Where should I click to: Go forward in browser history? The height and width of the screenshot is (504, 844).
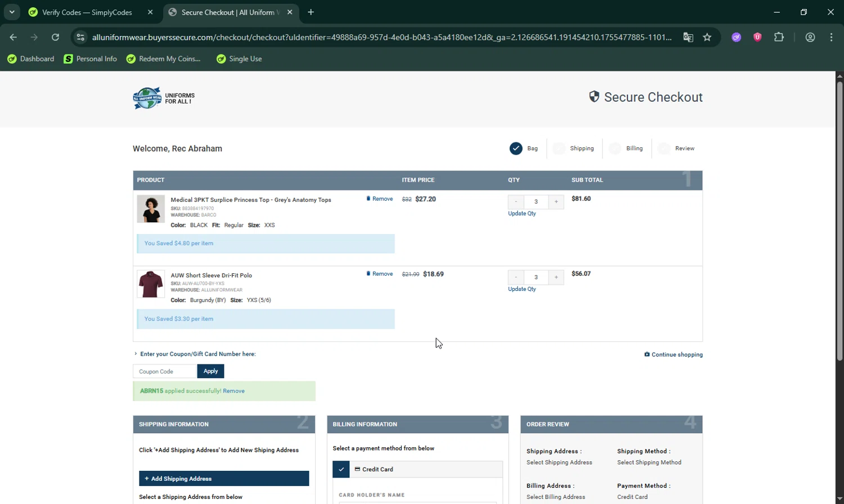(34, 37)
